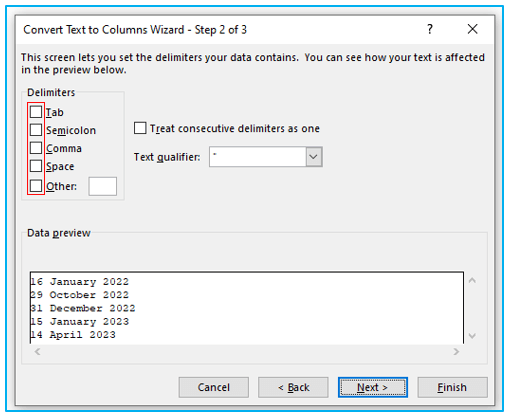The width and height of the screenshot is (510, 418).
Task: Enable the Tab delimiter checkbox
Action: point(36,112)
